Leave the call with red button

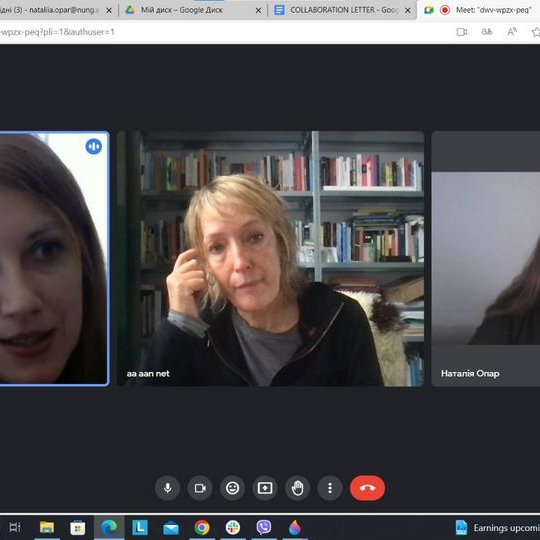[367, 488]
